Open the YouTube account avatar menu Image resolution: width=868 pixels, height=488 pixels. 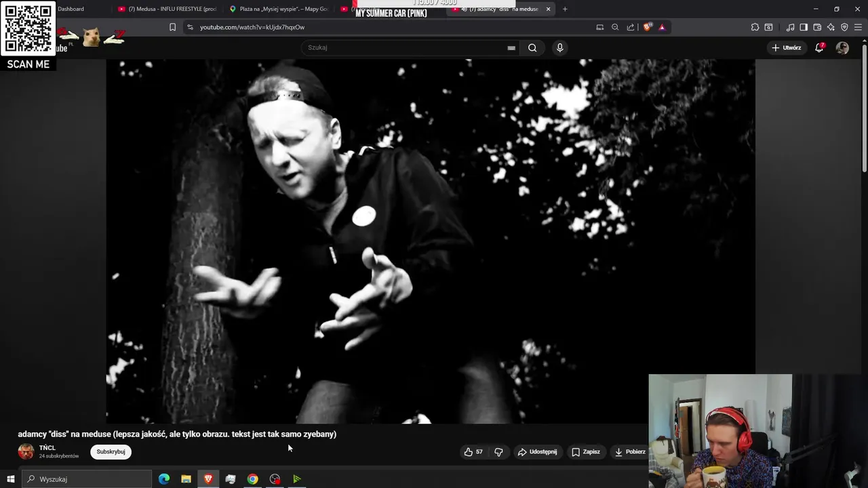[842, 47]
